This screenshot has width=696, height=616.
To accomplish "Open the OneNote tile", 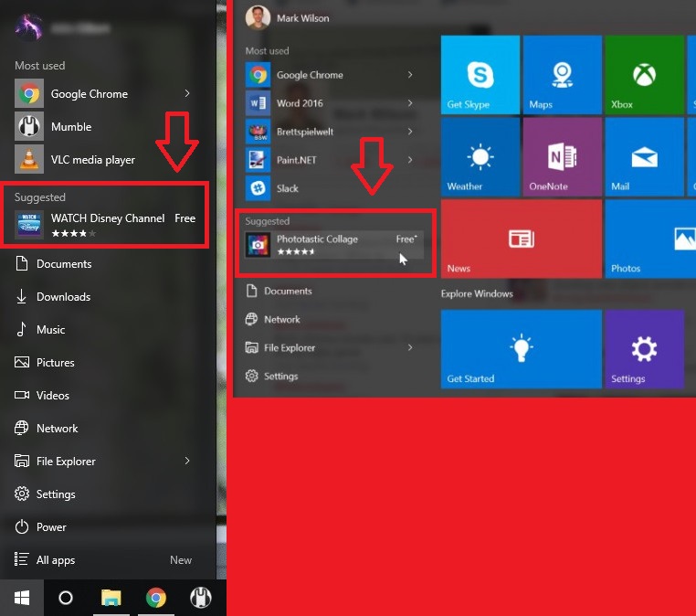I will coord(563,157).
